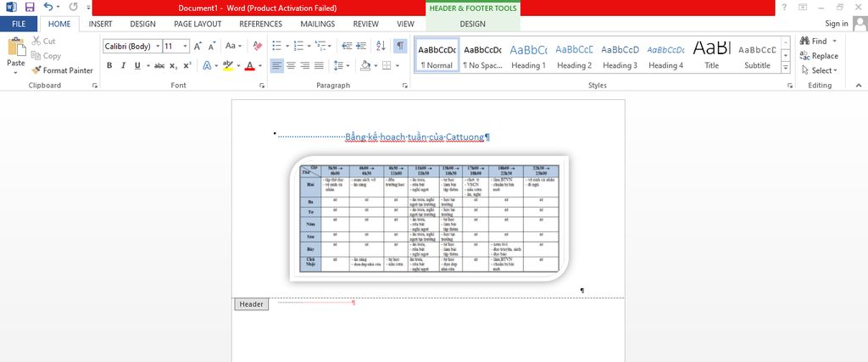The width and height of the screenshot is (868, 362).
Task: Open Word Help question mark
Action: [x=784, y=7]
